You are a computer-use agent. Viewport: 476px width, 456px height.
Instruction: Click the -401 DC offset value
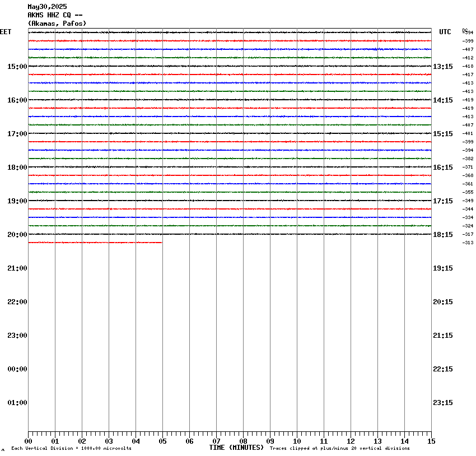[x=468, y=133]
